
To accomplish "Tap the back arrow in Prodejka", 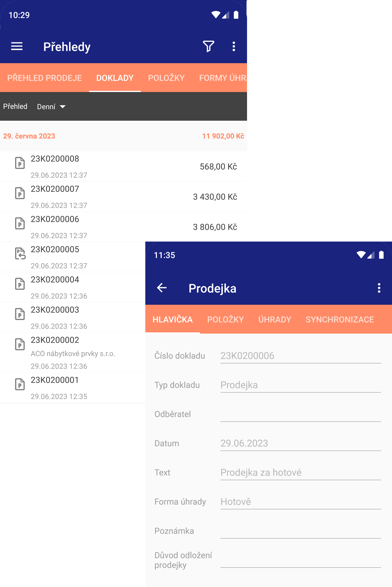I will [x=161, y=288].
